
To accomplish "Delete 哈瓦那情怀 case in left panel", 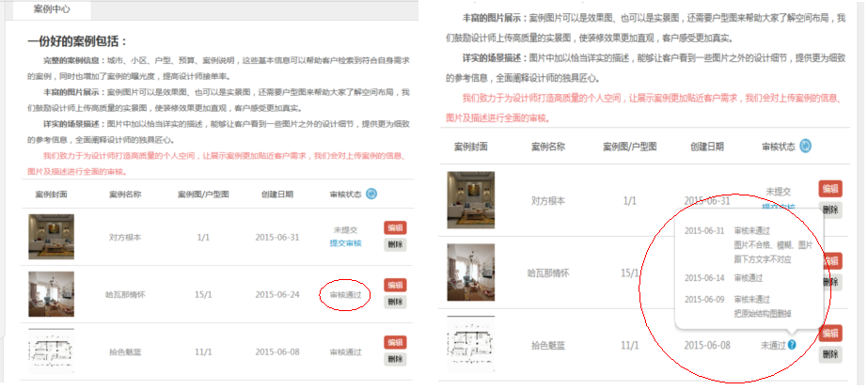I will (x=396, y=302).
